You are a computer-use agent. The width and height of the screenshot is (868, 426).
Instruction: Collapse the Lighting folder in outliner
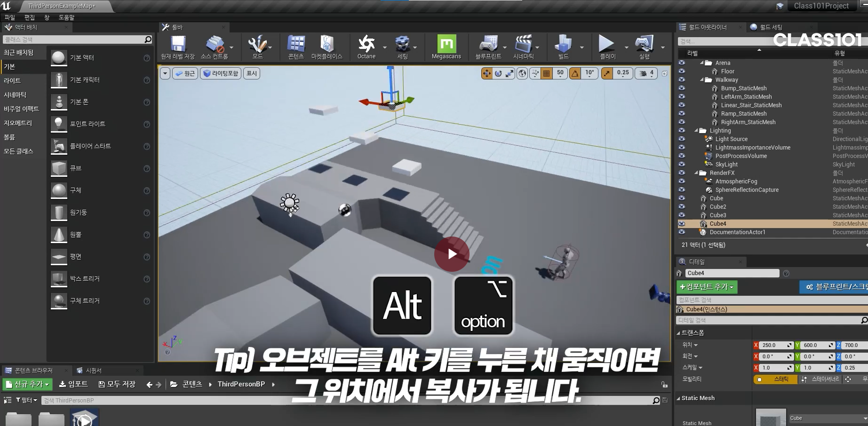tap(696, 131)
